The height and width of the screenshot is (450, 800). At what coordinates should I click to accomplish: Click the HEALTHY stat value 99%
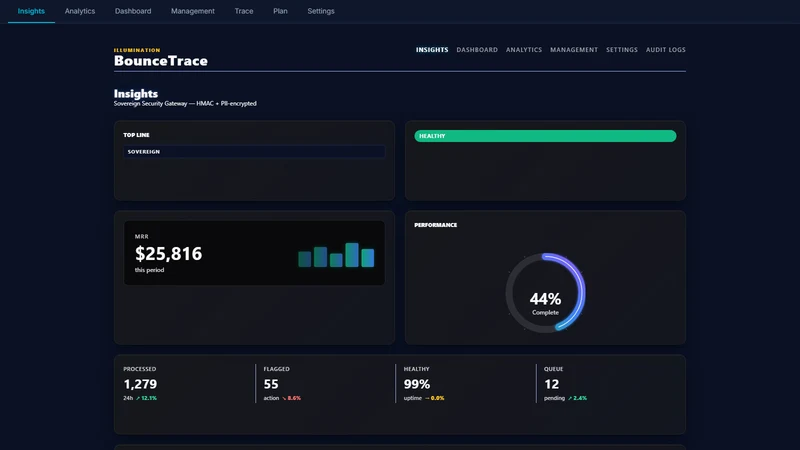point(417,384)
